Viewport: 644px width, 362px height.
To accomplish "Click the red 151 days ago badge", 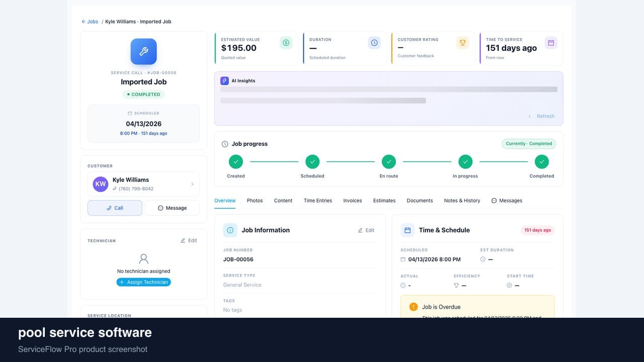I will coord(537,230).
